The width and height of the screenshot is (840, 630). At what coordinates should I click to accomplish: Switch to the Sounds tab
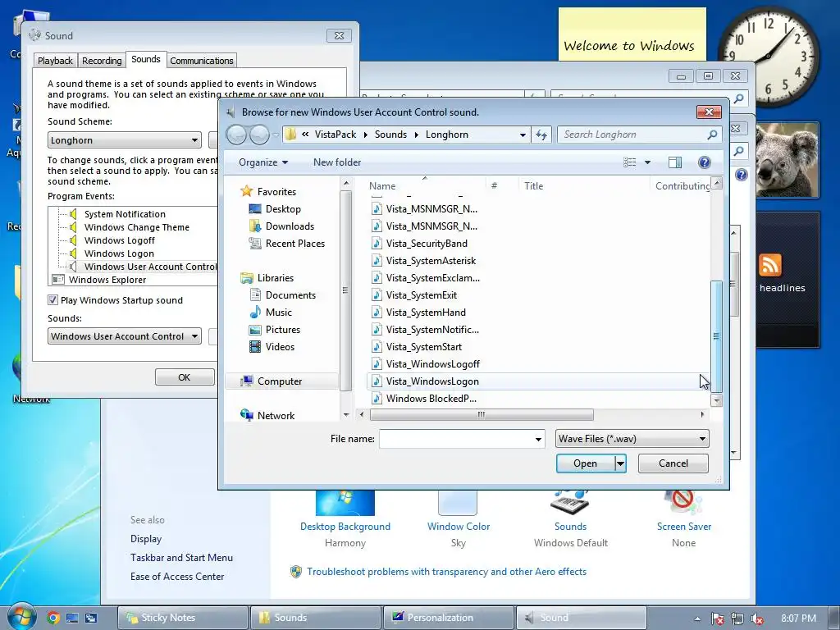pyautogui.click(x=146, y=59)
